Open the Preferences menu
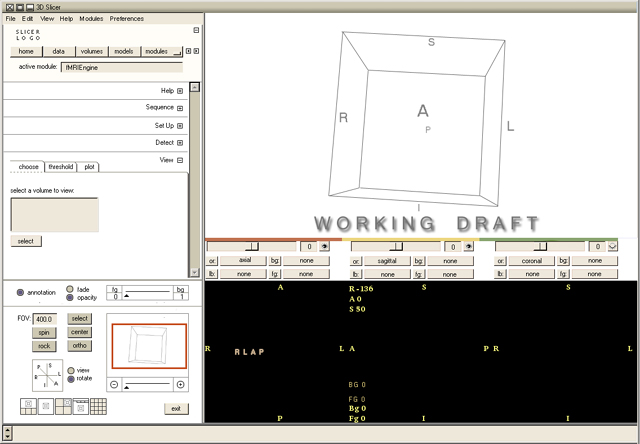 126,19
